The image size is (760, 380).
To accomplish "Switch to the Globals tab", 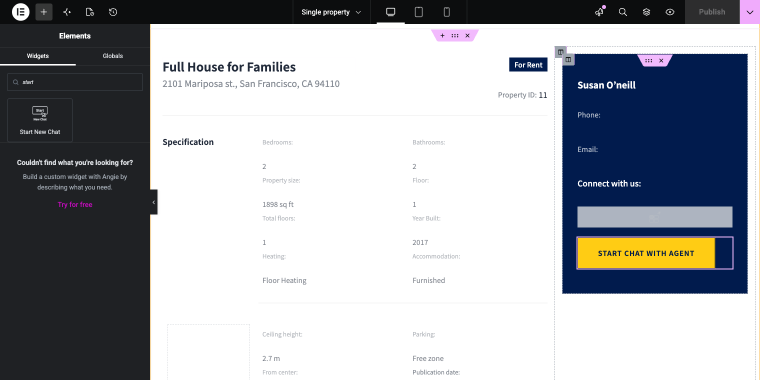I will tap(112, 56).
